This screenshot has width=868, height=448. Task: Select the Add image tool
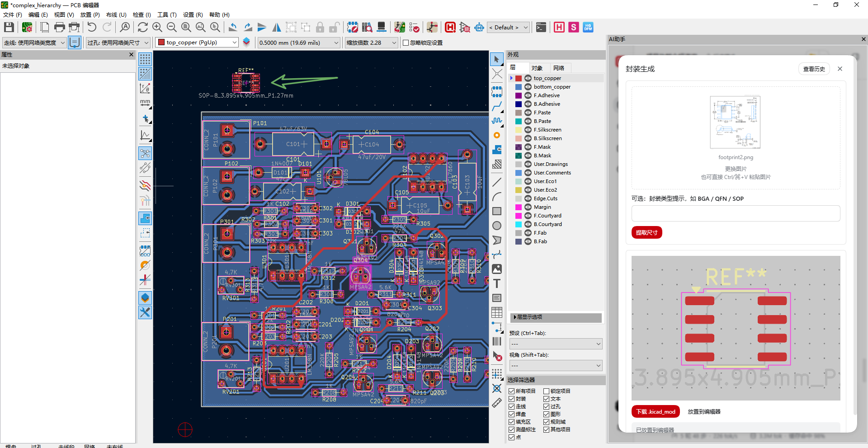pos(497,269)
